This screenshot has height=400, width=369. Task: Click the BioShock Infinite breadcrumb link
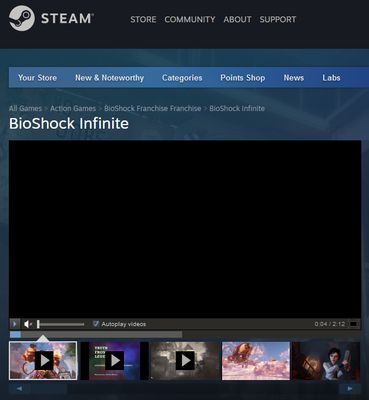tap(237, 108)
